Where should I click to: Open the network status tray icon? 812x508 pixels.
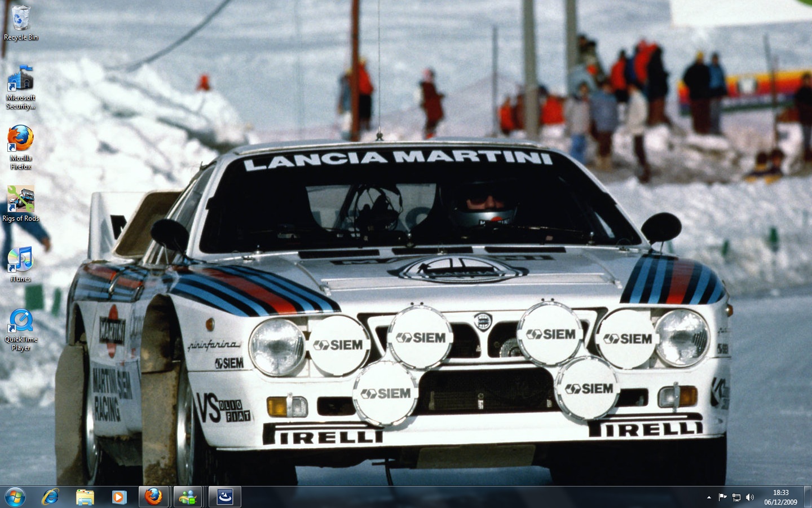pyautogui.click(x=736, y=497)
